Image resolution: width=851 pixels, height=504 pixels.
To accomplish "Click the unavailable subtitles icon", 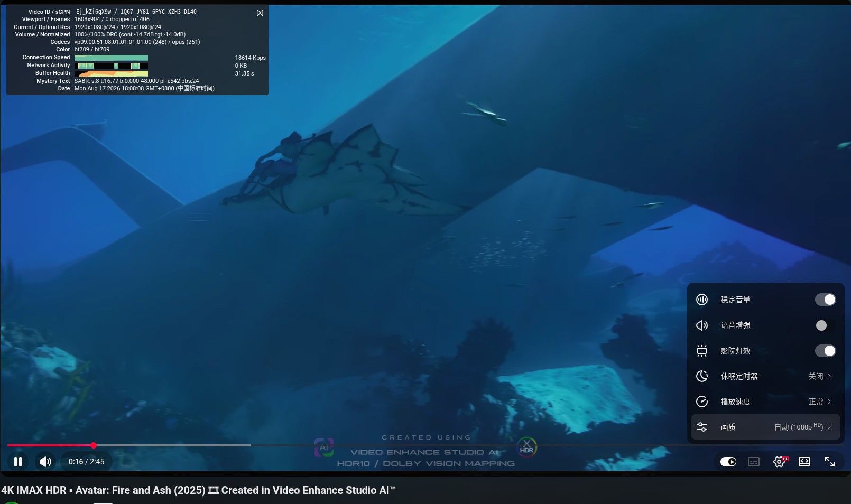I will [x=754, y=462].
